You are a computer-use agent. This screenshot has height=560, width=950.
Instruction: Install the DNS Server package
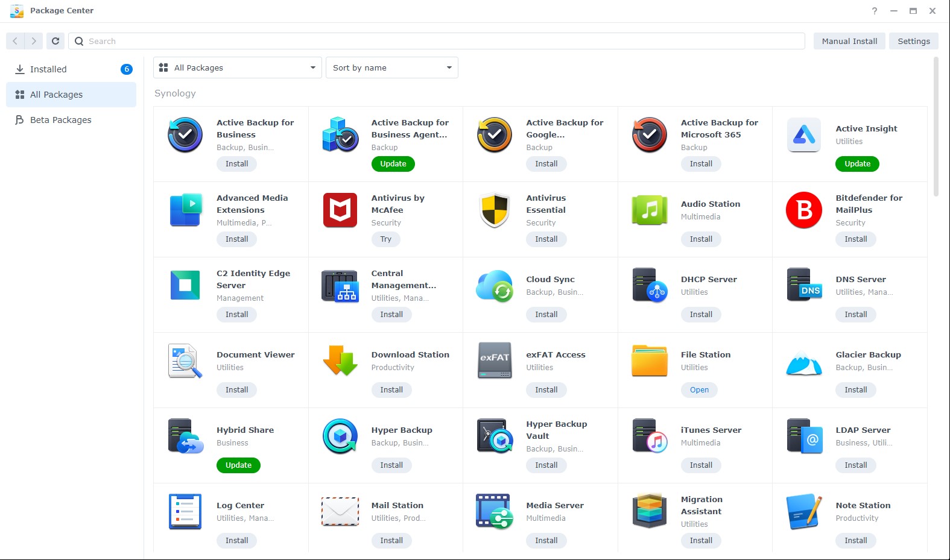click(x=855, y=315)
